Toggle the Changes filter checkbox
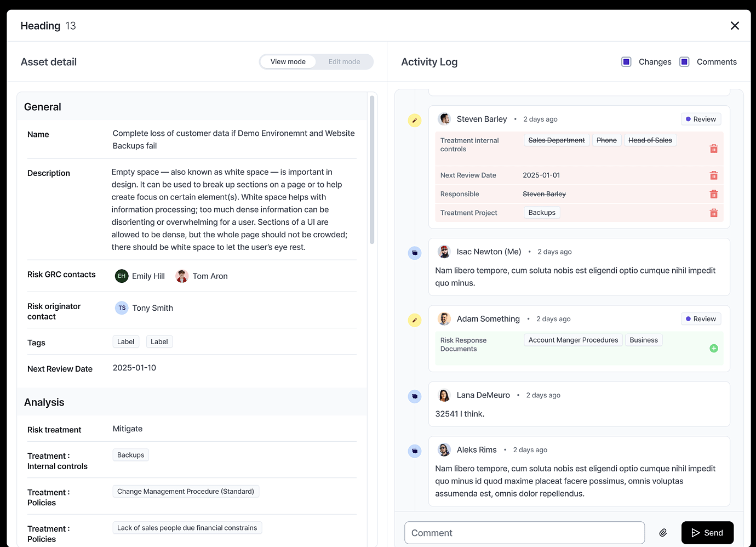756x547 pixels. pyautogui.click(x=626, y=61)
